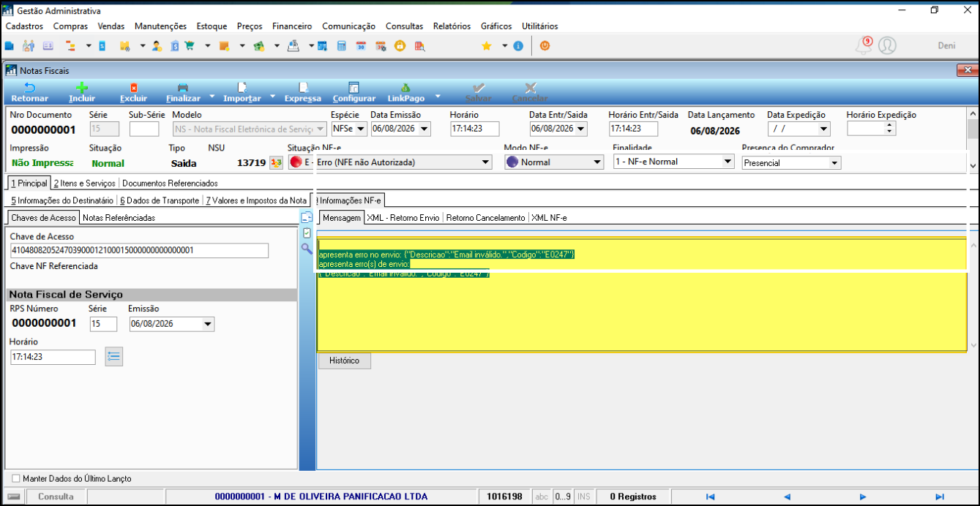
Task: Click the Consulta status bar button
Action: point(56,496)
